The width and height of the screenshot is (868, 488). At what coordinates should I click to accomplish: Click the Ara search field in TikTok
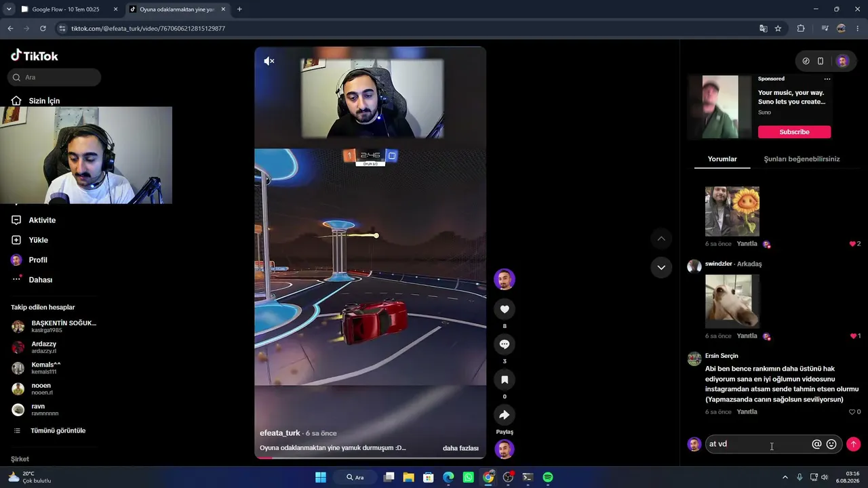(x=55, y=77)
